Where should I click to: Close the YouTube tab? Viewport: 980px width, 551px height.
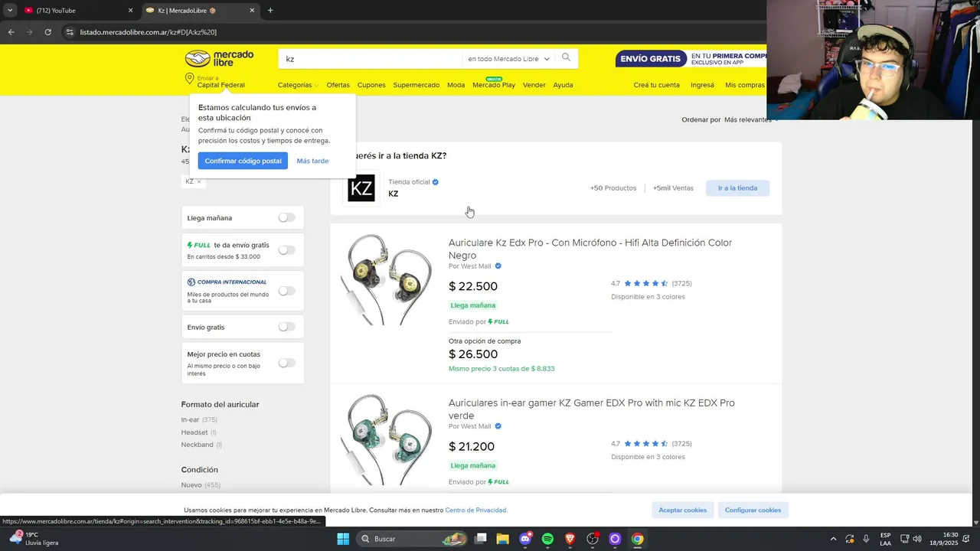pyautogui.click(x=130, y=11)
